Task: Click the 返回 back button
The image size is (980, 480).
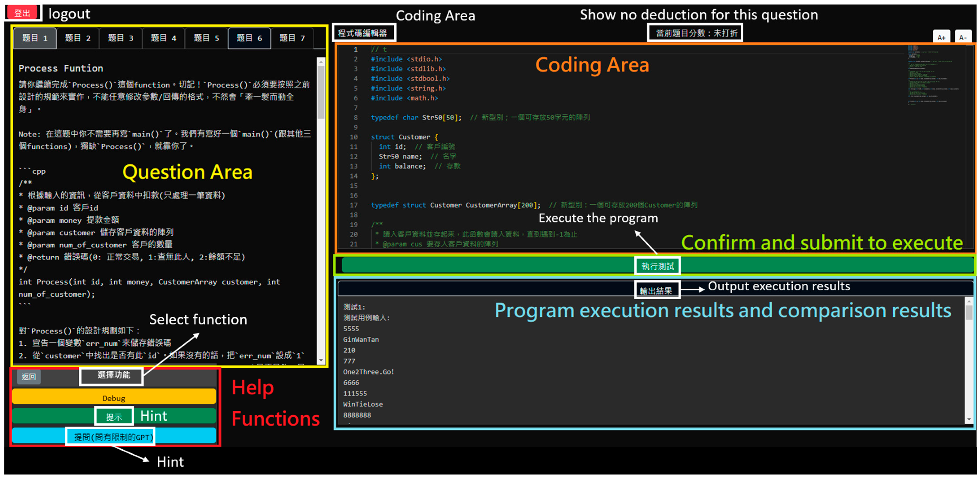Action: coord(29,377)
